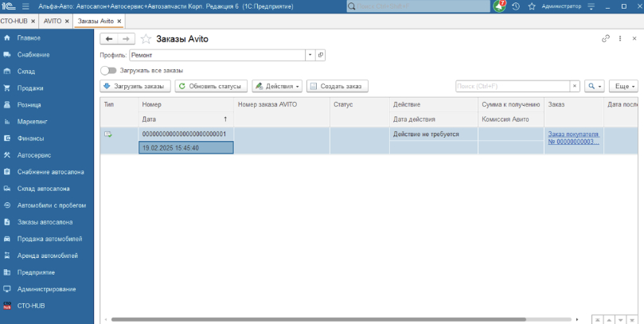Click Статус column header
Screen dimensions: 644x324
(359, 105)
